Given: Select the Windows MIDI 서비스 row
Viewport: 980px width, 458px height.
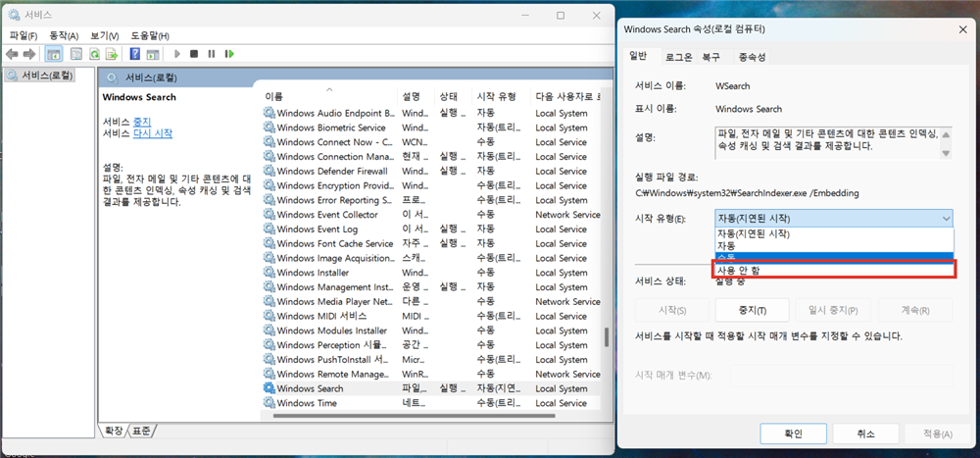Looking at the screenshot, I should click(431, 316).
